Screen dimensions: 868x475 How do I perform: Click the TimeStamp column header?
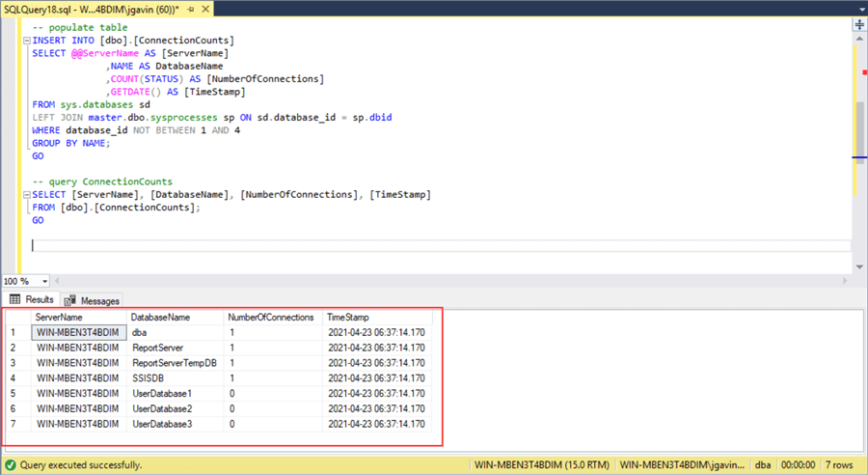click(x=377, y=317)
